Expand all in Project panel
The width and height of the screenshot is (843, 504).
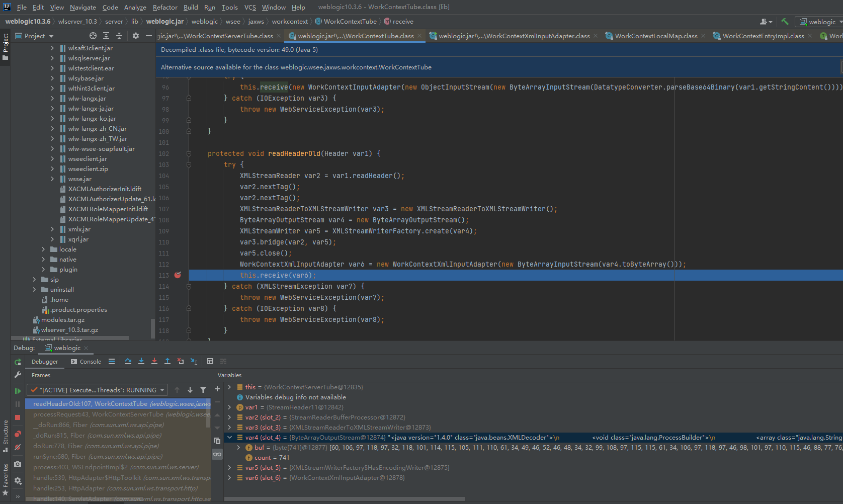[x=106, y=36]
